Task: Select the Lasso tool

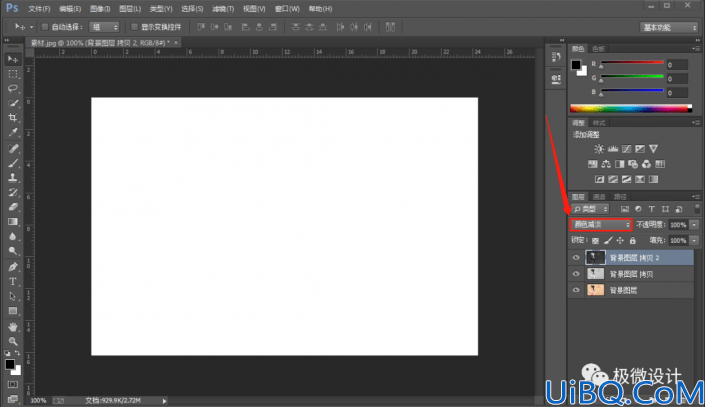Action: pyautogui.click(x=13, y=89)
